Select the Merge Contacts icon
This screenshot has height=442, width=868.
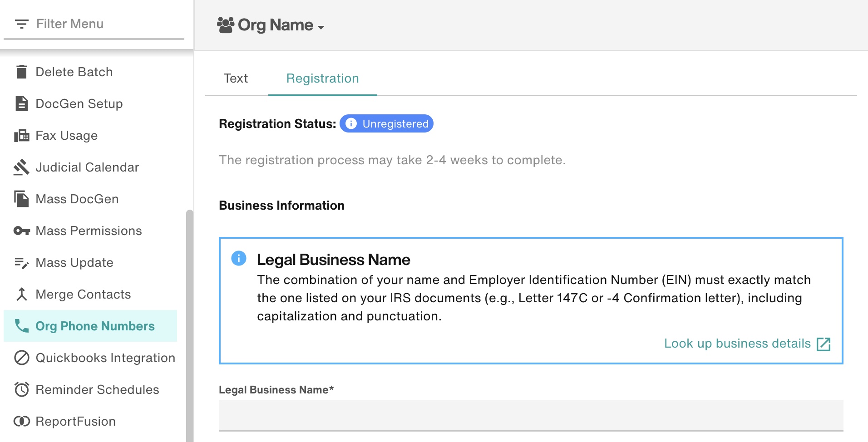tap(21, 294)
